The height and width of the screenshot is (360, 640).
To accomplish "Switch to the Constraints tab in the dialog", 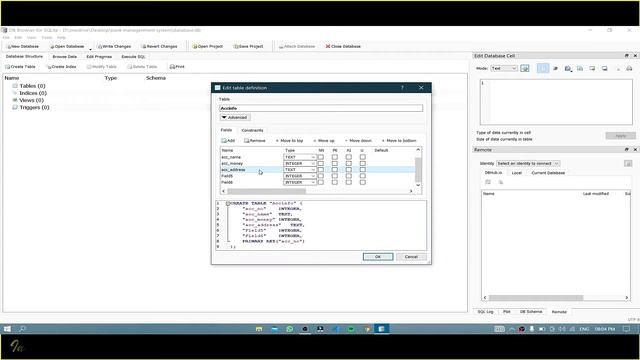I will [252, 130].
